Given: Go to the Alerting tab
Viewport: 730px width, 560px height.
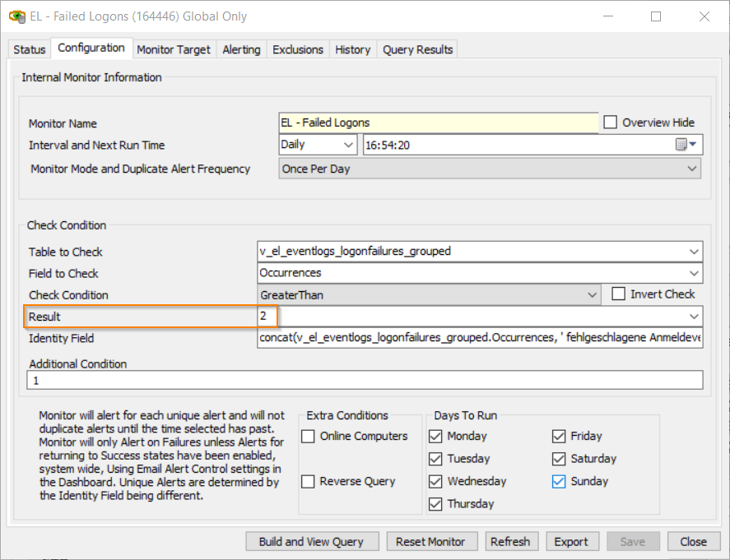Looking at the screenshot, I should click(x=241, y=49).
